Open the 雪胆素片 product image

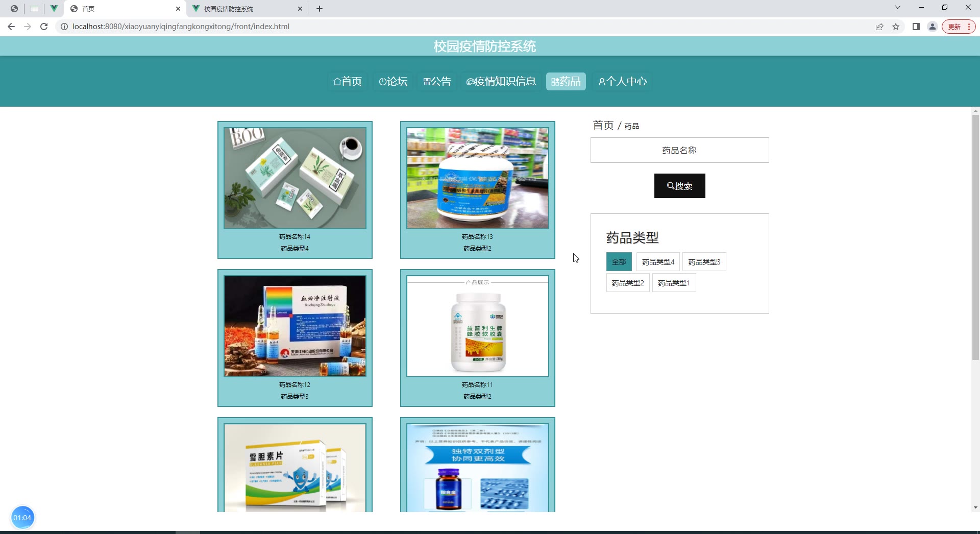(295, 468)
